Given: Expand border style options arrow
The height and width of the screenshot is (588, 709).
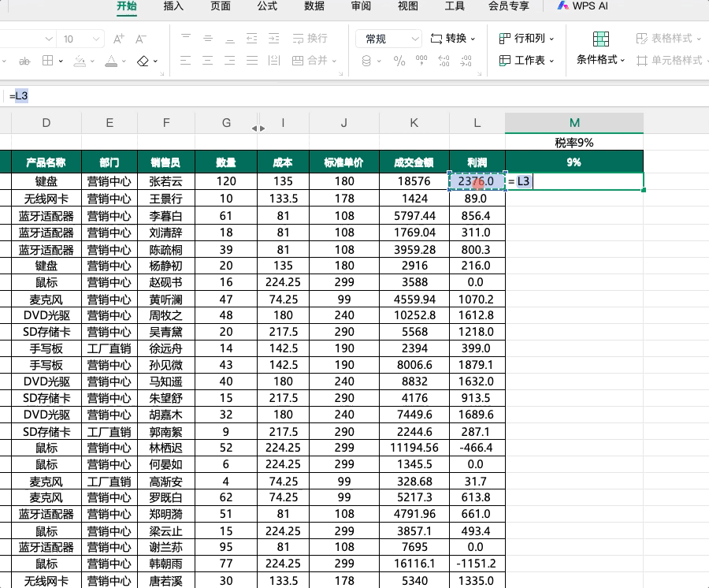Looking at the screenshot, I should coord(61,61).
